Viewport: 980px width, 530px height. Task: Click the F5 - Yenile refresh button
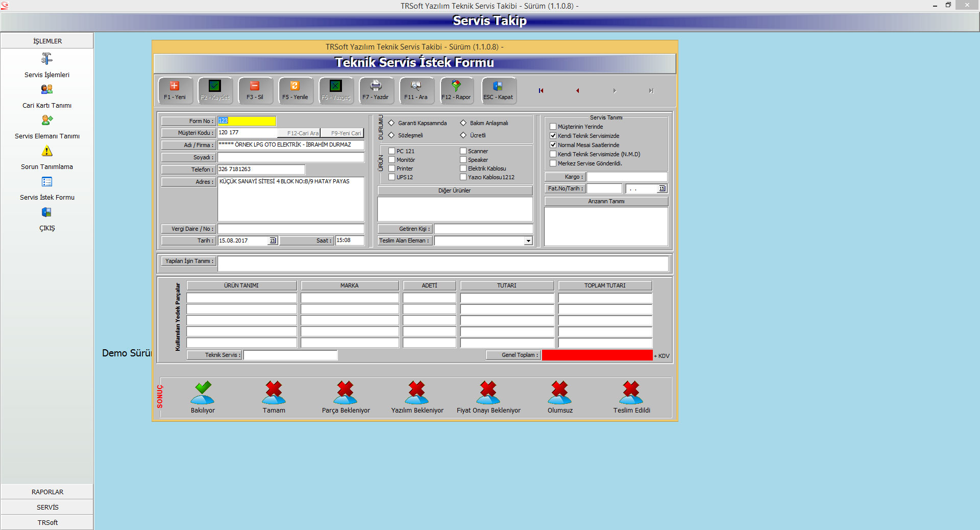click(x=296, y=91)
